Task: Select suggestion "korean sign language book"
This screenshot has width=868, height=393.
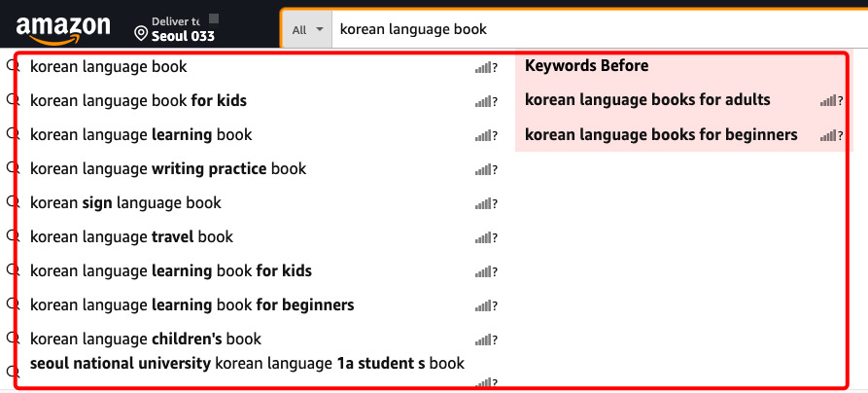Action: tap(125, 203)
